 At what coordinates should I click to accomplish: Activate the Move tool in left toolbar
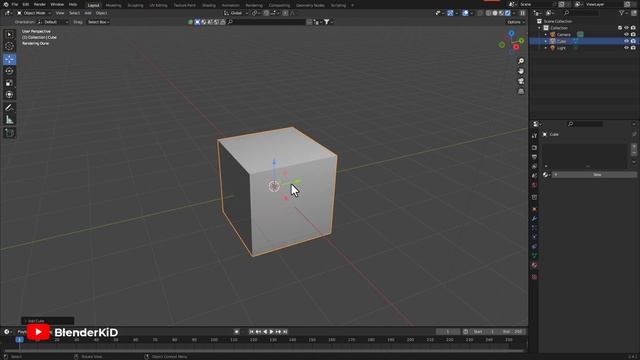(x=9, y=59)
